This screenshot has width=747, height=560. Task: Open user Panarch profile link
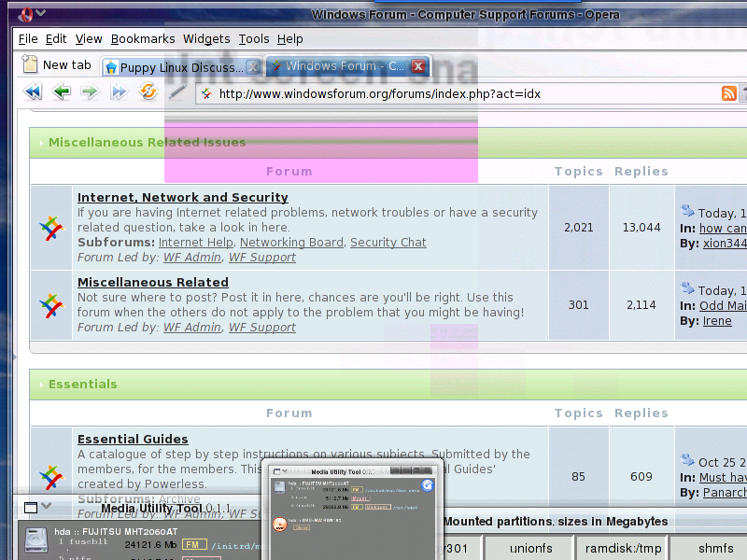pos(725,493)
